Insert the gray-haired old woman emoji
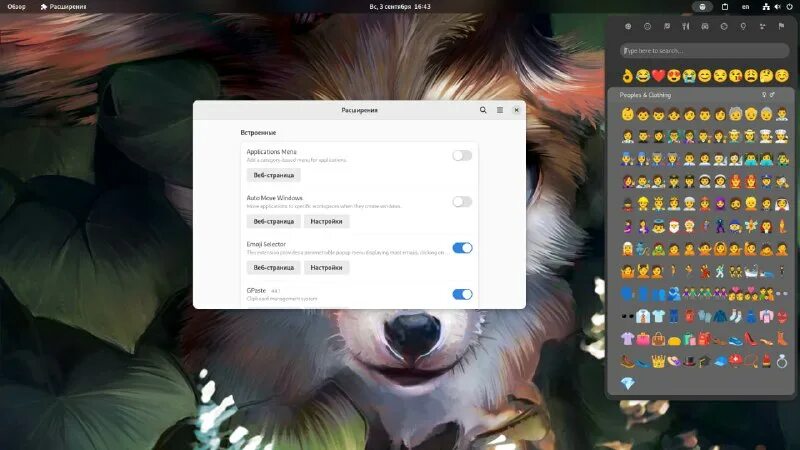This screenshot has width=800, height=450. (766, 114)
